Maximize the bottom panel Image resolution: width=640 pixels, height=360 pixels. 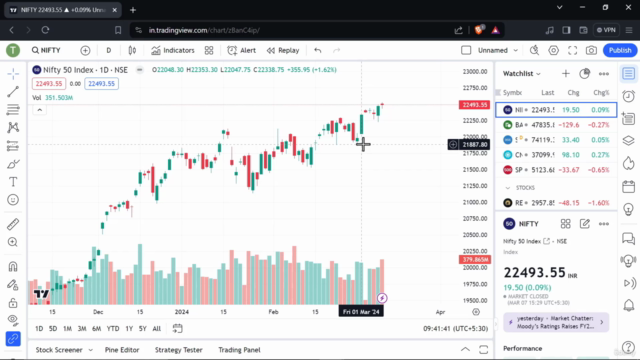click(x=484, y=349)
